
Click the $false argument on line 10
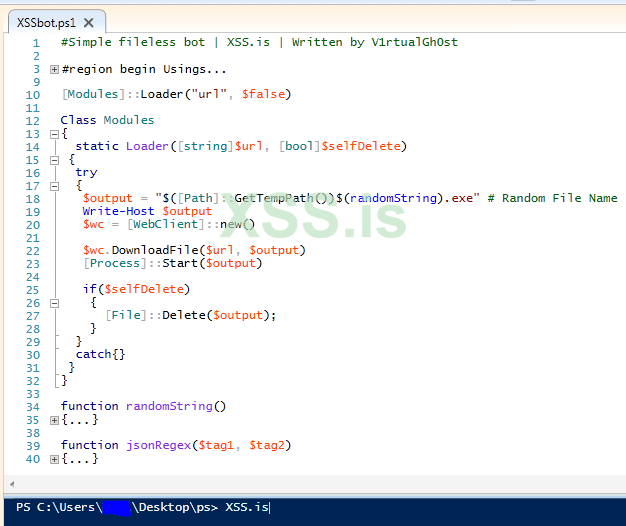263,94
